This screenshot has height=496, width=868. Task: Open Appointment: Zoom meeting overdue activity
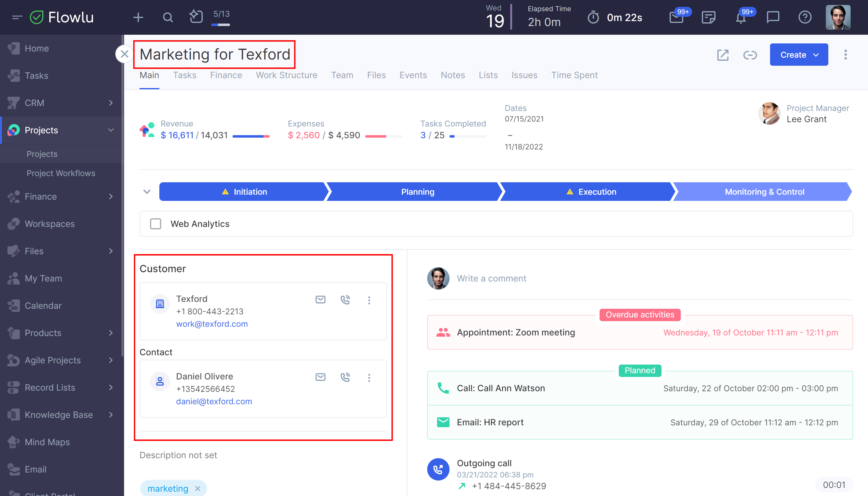pyautogui.click(x=640, y=333)
